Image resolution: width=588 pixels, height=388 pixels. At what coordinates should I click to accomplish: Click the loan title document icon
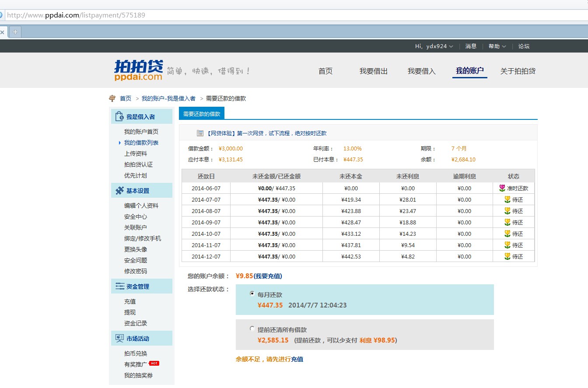click(200, 133)
